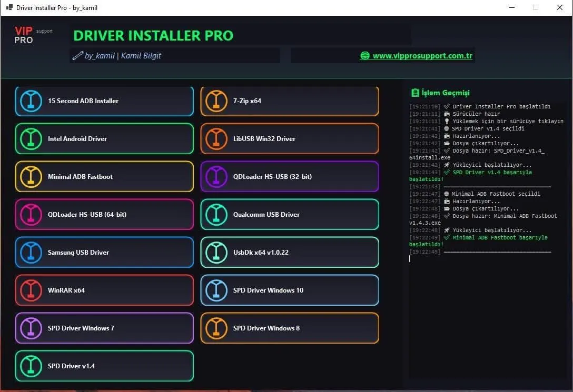Start the SPD Driver v1.4 install

click(x=104, y=366)
